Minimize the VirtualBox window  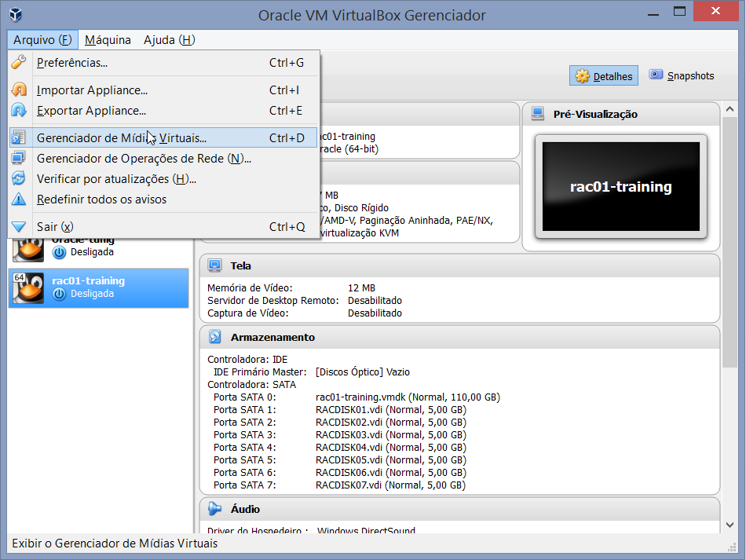point(653,13)
